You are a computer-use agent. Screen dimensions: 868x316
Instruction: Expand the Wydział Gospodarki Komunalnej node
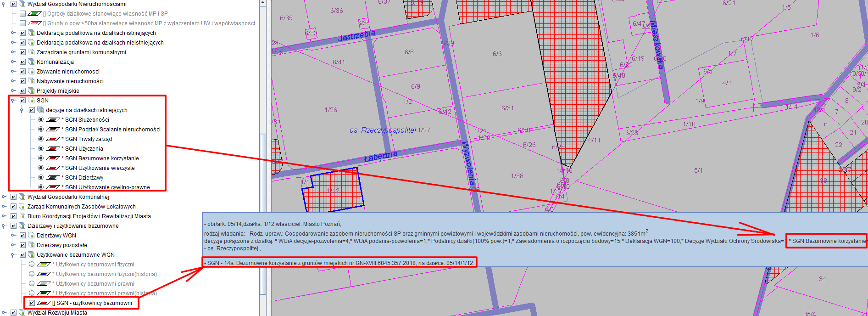click(x=4, y=197)
